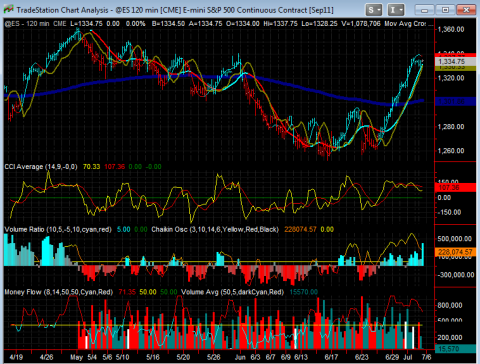Screen dimensions: 480x364
Task: Click the 1,260.00 price axis label
Action: pos(451,151)
